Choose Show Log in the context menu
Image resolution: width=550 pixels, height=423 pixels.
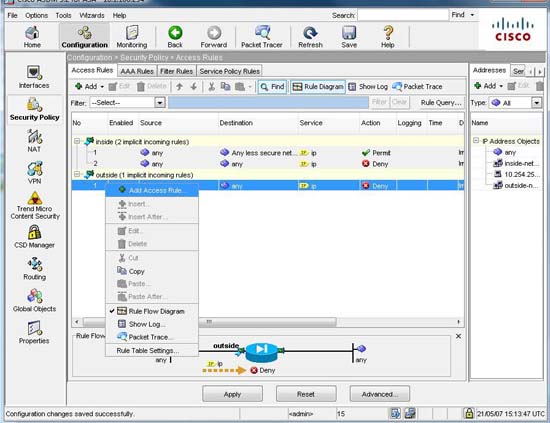click(x=152, y=324)
